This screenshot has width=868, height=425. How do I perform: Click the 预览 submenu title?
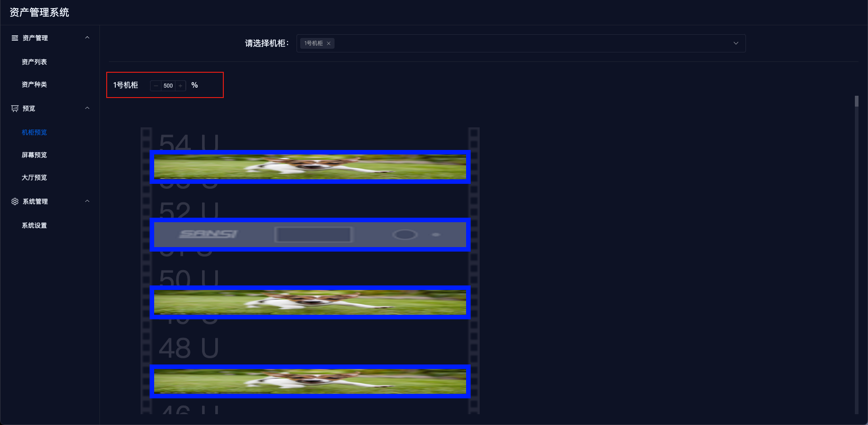(x=29, y=108)
